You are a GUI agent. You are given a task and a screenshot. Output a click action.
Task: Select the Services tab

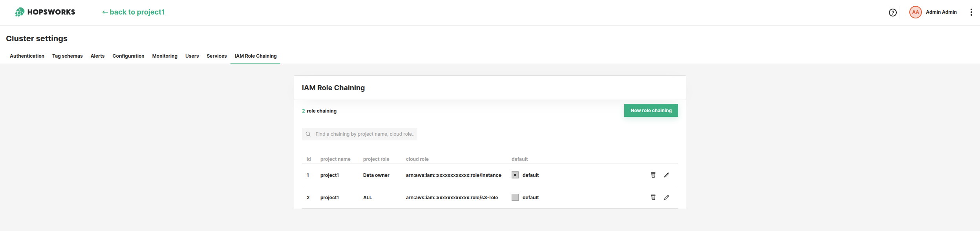point(216,56)
